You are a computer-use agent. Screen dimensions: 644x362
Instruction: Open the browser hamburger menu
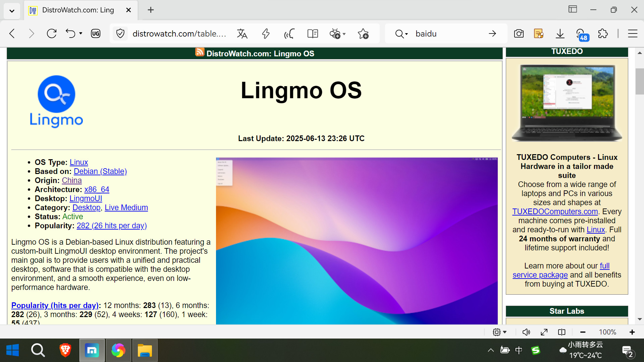click(x=633, y=34)
